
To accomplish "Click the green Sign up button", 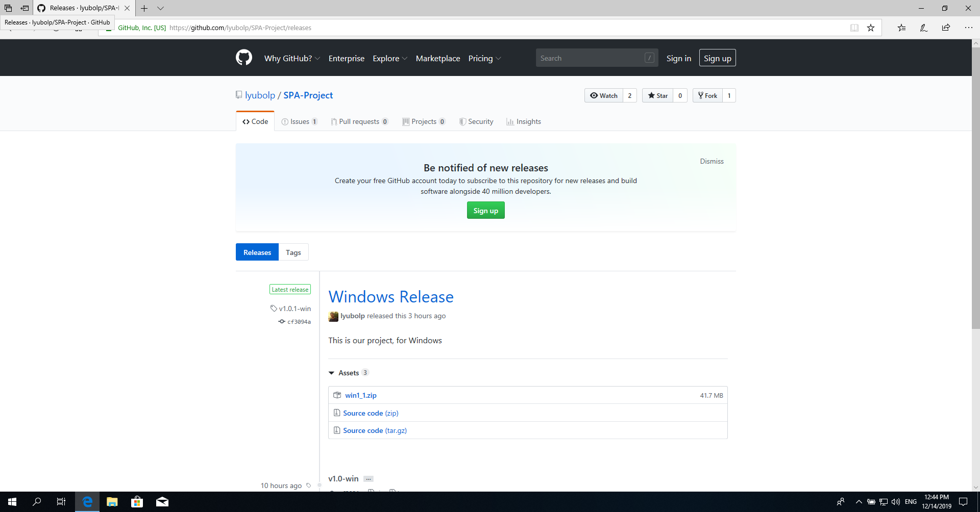I will point(485,210).
